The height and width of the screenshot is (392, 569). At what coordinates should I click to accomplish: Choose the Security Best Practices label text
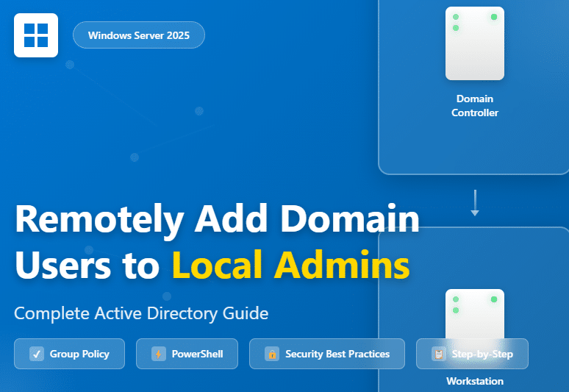pyautogui.click(x=337, y=354)
